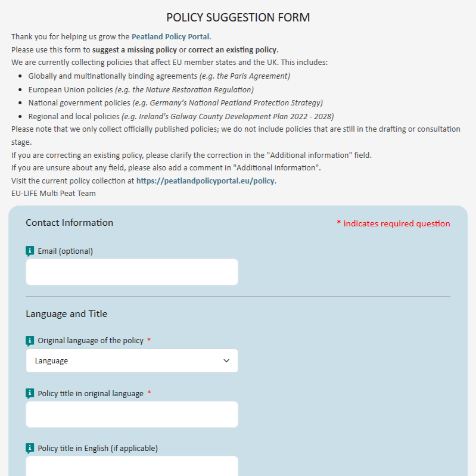Click info icon for Original language of the policy
This screenshot has width=476, height=476.
(30, 341)
